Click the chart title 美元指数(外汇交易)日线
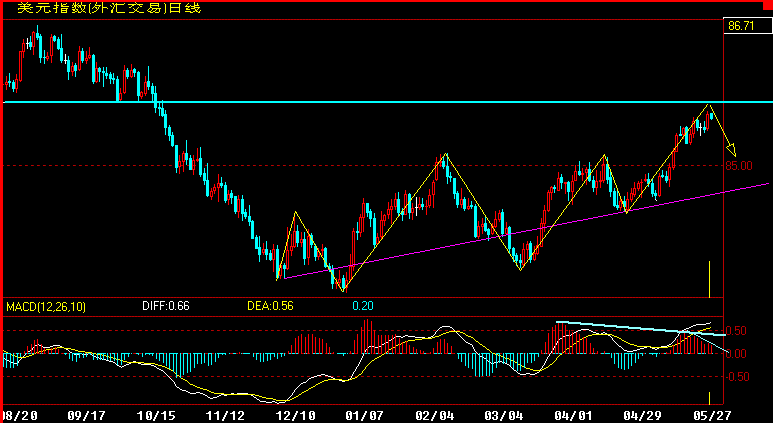This screenshot has height=423, width=773. coord(109,8)
